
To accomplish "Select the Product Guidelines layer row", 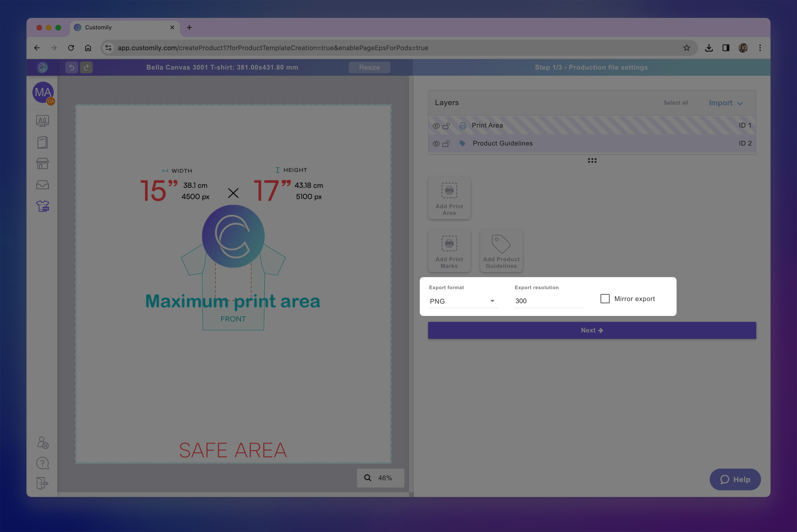I will point(502,143).
